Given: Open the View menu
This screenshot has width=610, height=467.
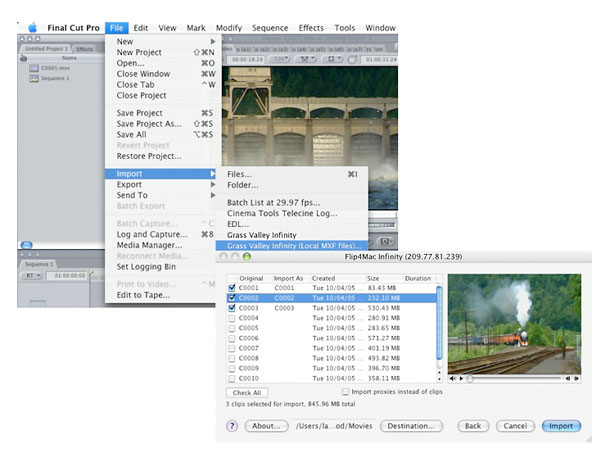Looking at the screenshot, I should point(167,28).
